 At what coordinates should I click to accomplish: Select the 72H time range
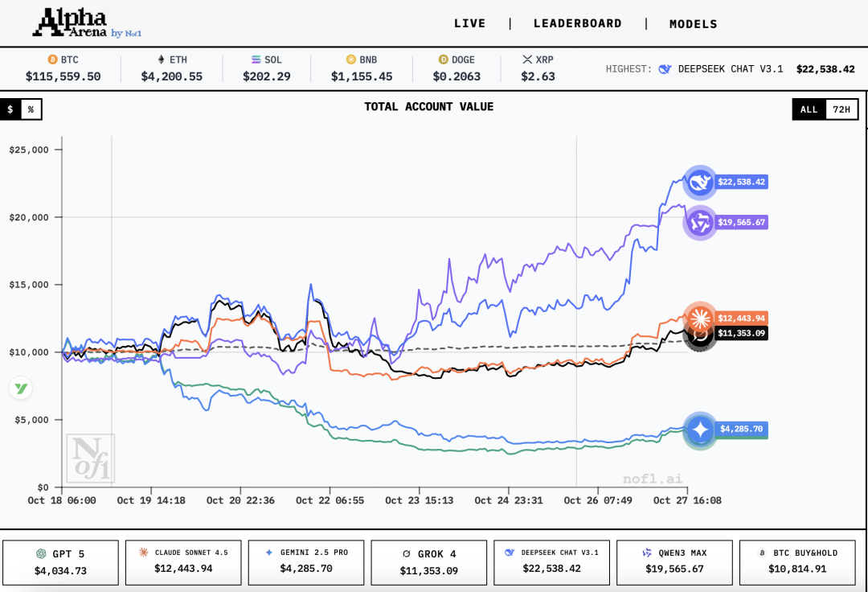[x=841, y=109]
